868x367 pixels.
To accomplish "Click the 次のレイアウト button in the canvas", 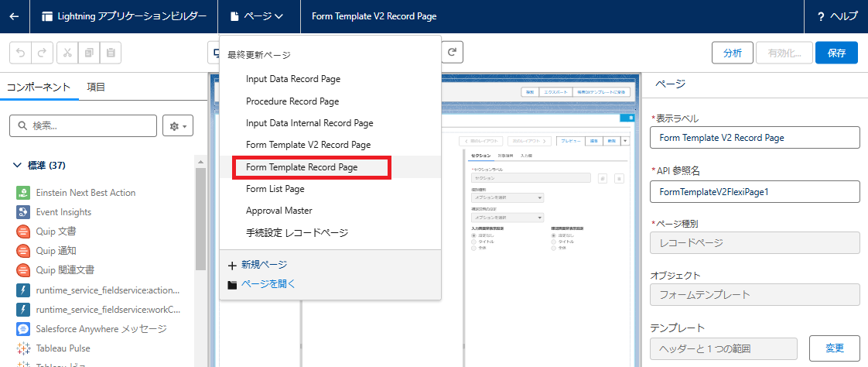I will [x=531, y=141].
